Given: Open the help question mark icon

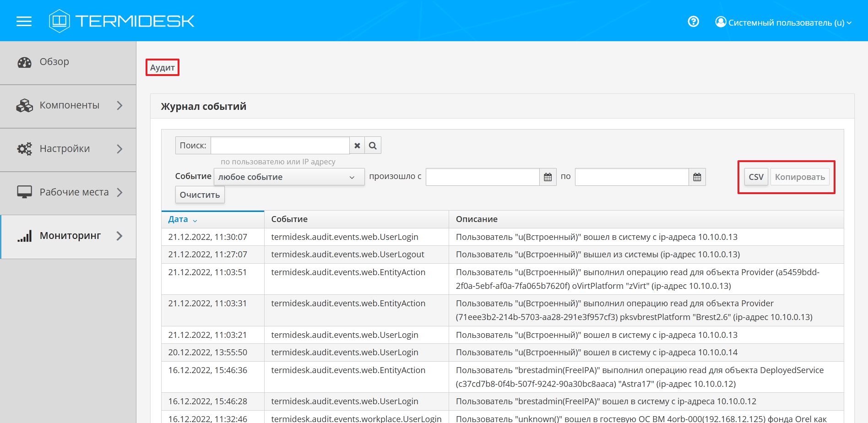Looking at the screenshot, I should (x=693, y=22).
